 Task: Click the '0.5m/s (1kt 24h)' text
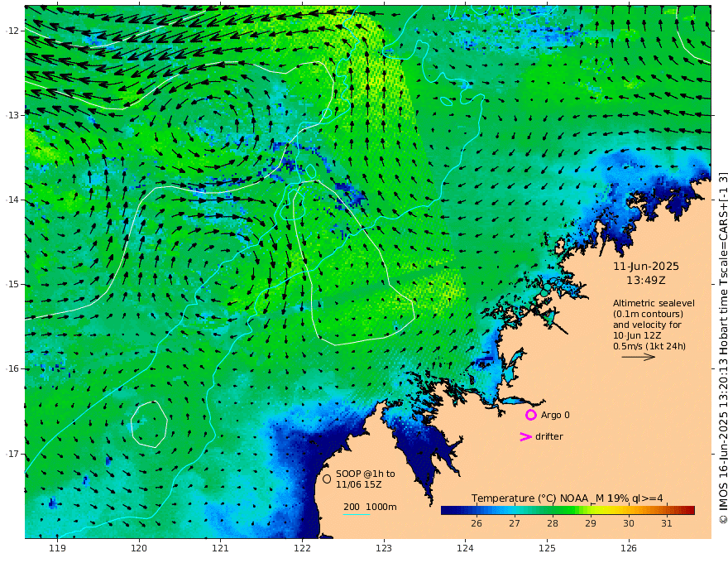point(649,346)
